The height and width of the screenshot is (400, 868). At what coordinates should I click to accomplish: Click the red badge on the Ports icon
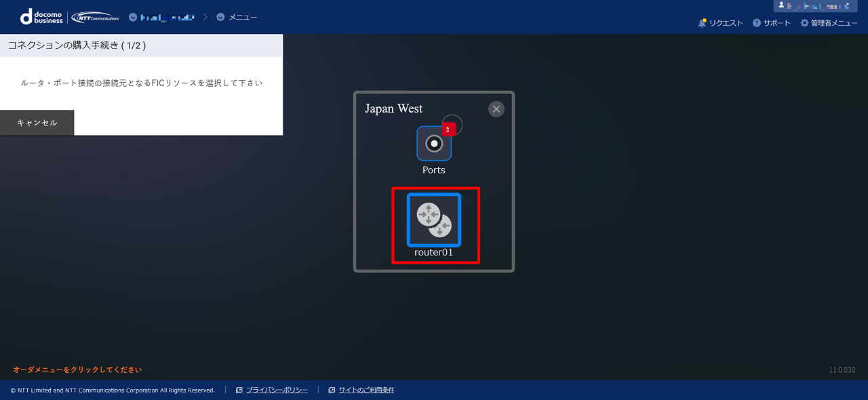(x=448, y=127)
